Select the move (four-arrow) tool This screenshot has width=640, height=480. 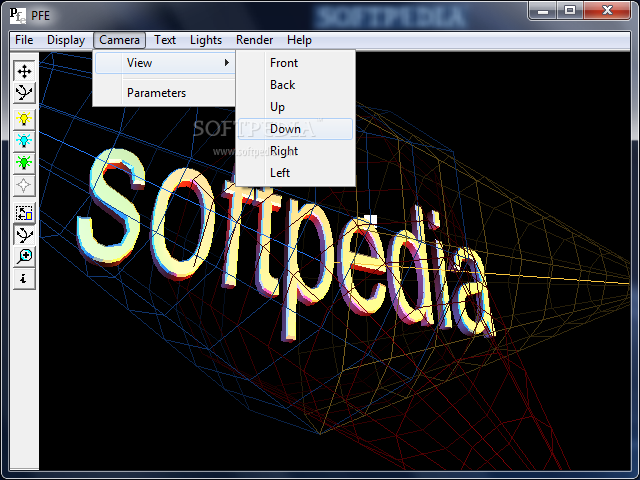pyautogui.click(x=24, y=71)
